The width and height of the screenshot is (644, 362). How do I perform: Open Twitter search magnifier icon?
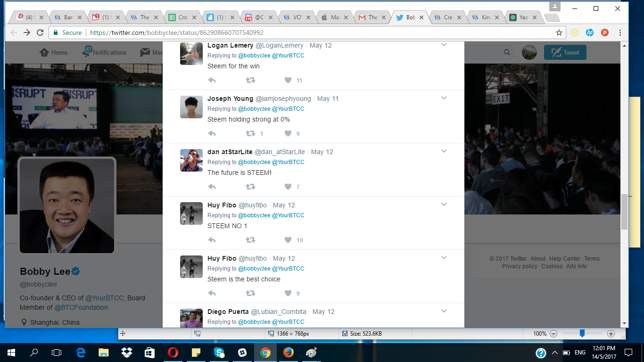coord(507,52)
